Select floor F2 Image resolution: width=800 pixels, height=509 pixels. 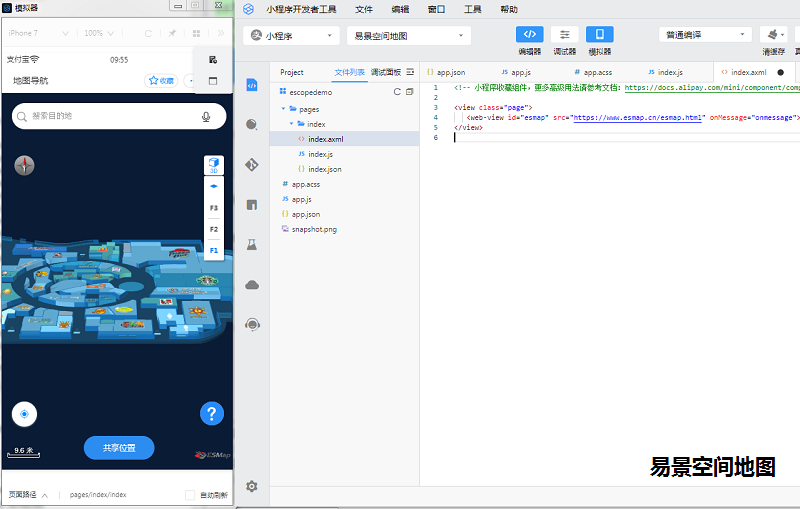click(x=214, y=230)
